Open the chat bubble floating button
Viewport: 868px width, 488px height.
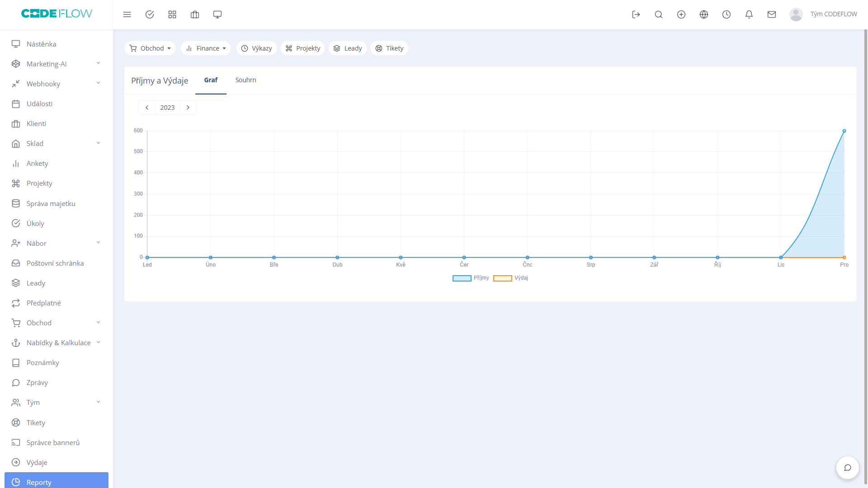point(848,468)
